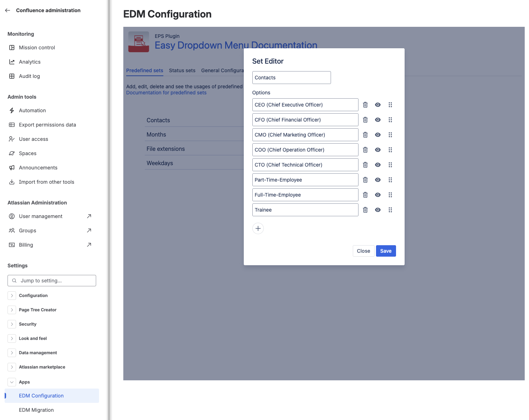
Task: Expand the Security settings section
Action: pyautogui.click(x=12, y=324)
